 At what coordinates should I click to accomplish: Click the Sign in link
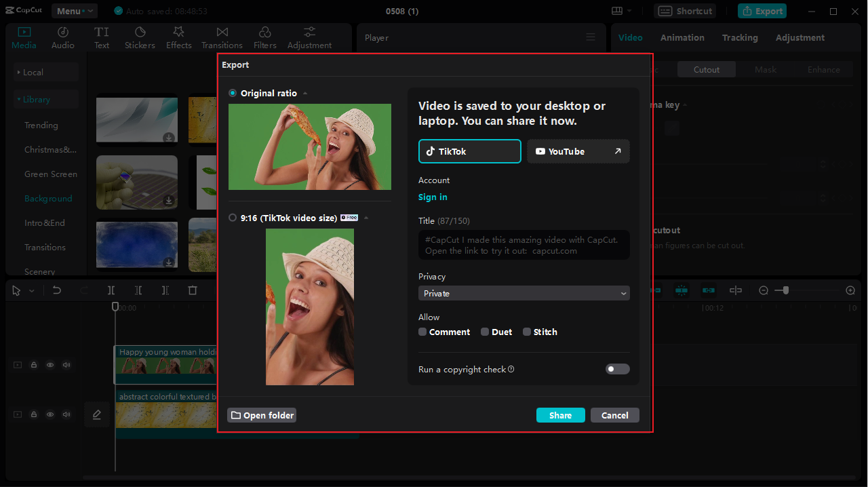point(433,197)
